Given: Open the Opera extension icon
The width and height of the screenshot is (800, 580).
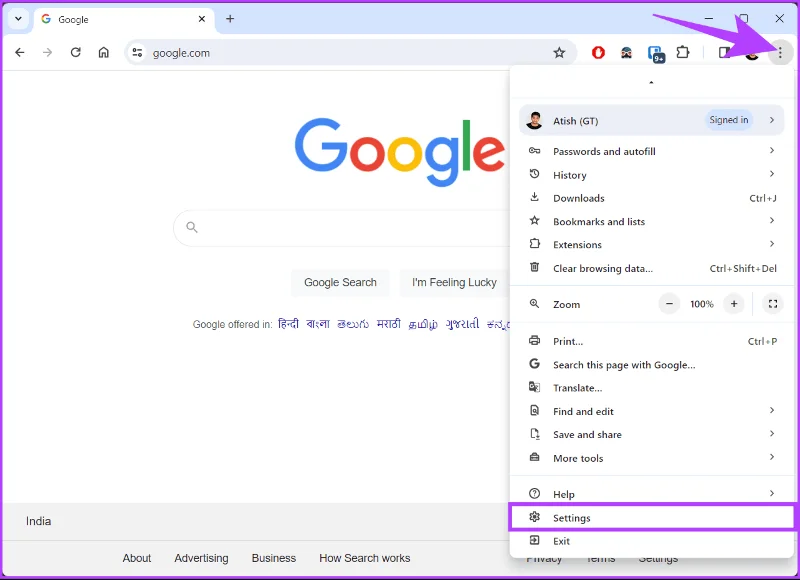Looking at the screenshot, I should pyautogui.click(x=598, y=53).
